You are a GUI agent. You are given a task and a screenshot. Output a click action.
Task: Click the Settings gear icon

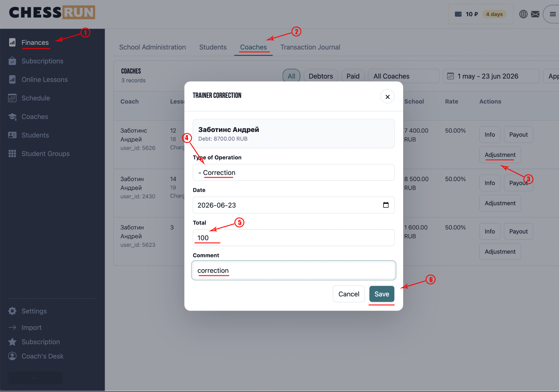12,311
